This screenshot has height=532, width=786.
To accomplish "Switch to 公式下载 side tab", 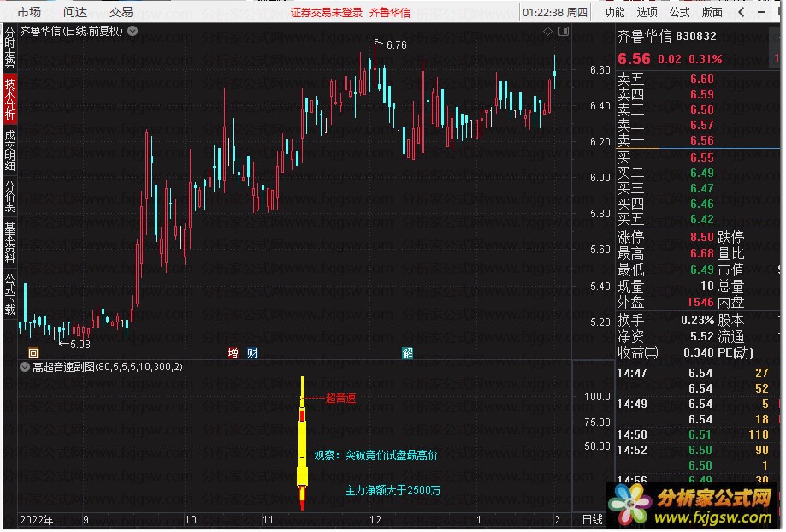I will 9,294.
